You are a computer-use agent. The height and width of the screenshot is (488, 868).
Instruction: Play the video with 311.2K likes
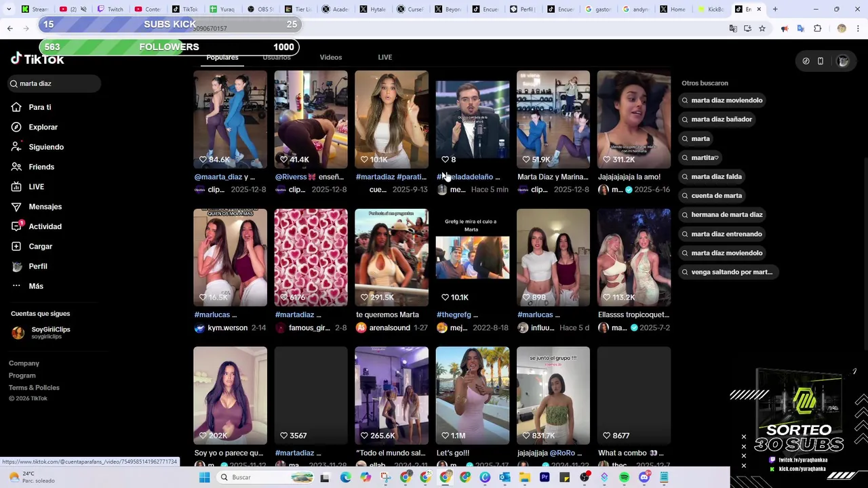[x=634, y=119]
